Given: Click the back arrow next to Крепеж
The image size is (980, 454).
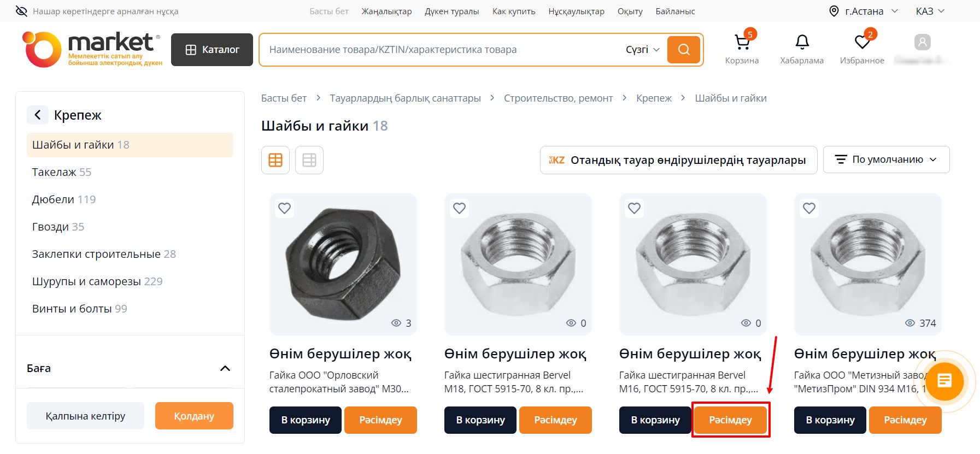Looking at the screenshot, I should (38, 115).
